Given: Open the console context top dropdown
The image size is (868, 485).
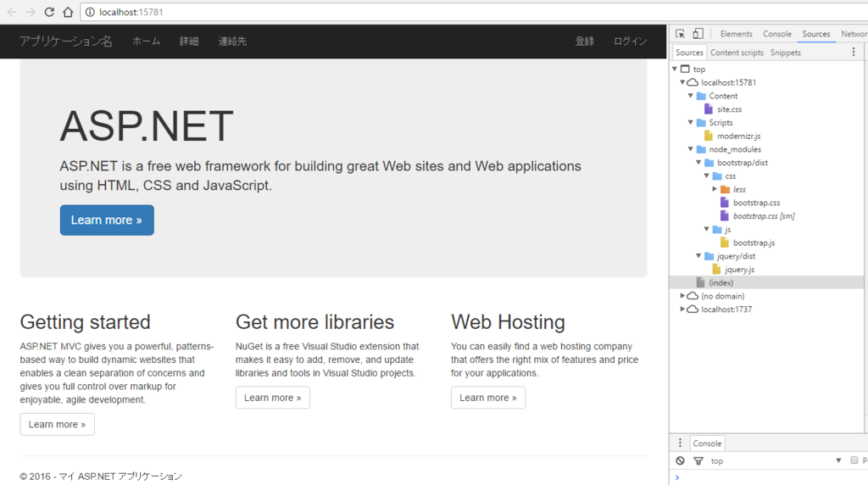Looking at the screenshot, I should [x=776, y=460].
